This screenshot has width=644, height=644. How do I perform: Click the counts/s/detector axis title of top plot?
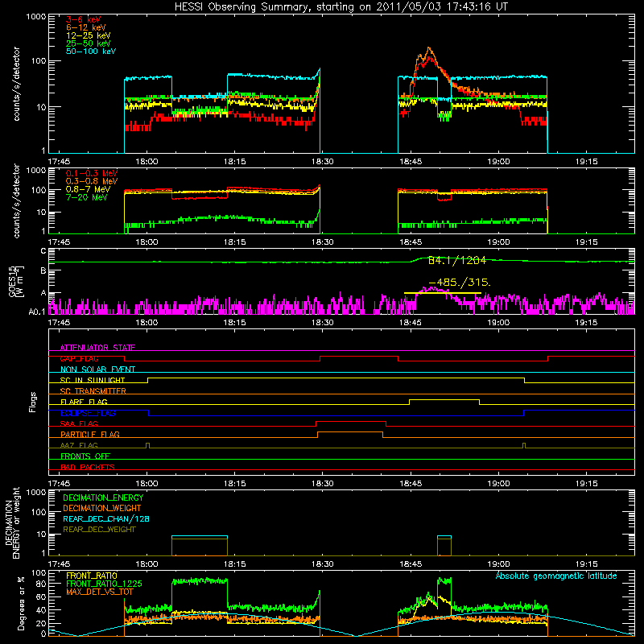(x=17, y=84)
